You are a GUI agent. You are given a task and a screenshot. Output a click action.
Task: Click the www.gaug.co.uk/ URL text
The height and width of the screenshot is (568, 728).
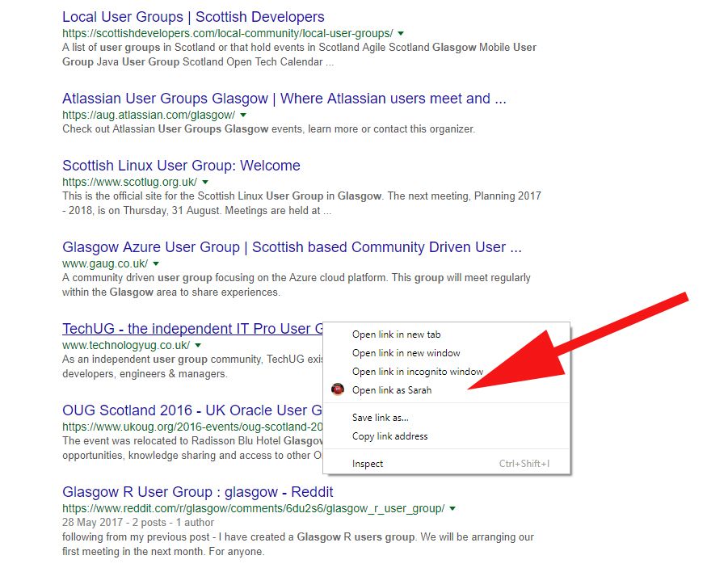pos(105,263)
